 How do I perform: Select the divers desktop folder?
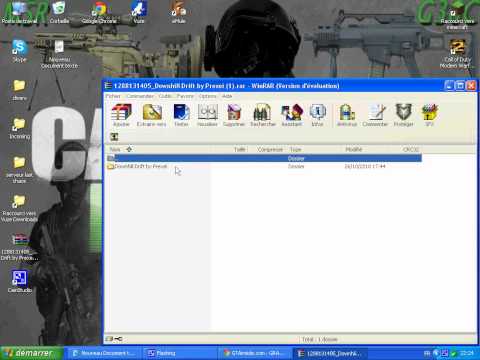[x=19, y=90]
